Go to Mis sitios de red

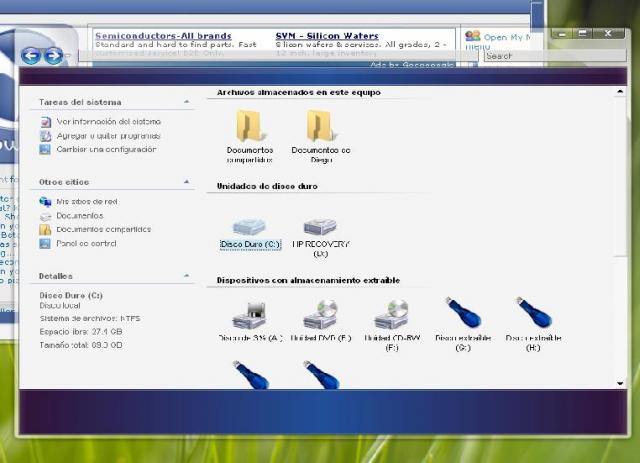[x=87, y=202]
